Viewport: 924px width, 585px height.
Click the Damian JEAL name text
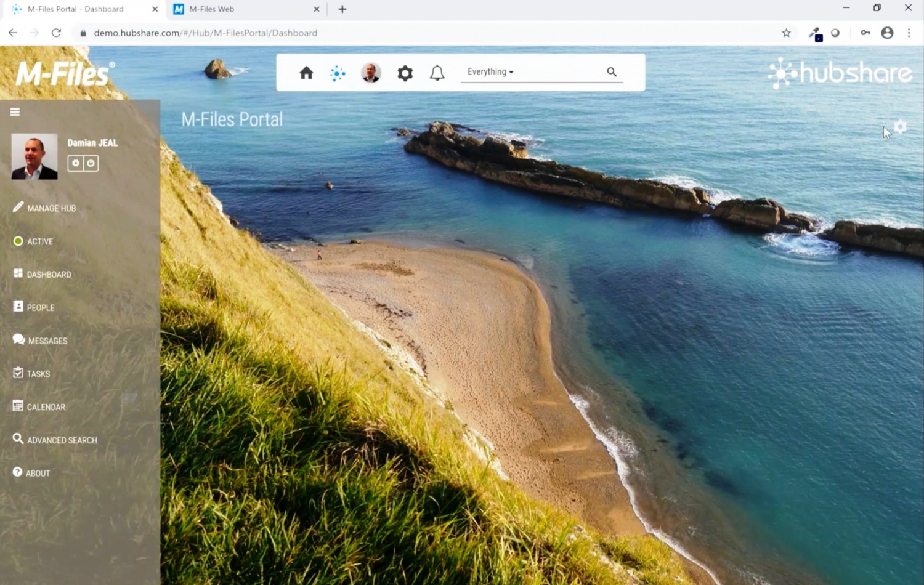coord(92,143)
